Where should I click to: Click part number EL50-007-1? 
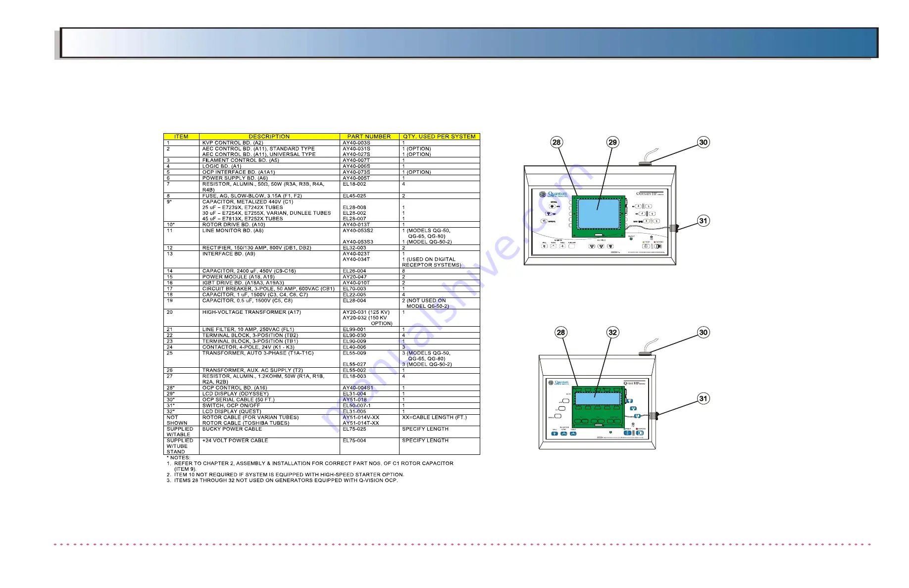click(356, 406)
